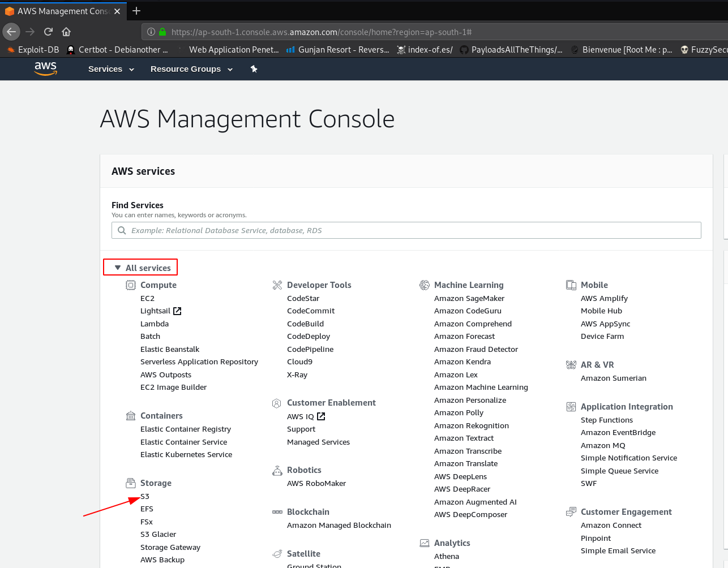This screenshot has width=728, height=568.
Task: Open the AWS RoboMaker link
Action: [316, 484]
